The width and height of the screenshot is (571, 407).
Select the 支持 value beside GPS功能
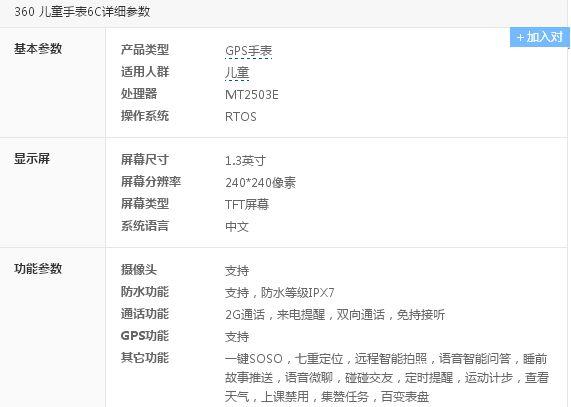[237, 337]
